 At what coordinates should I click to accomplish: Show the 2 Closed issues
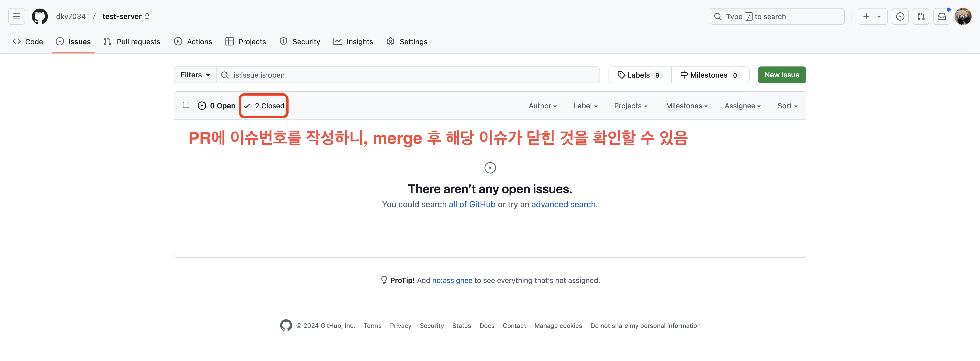(x=264, y=106)
